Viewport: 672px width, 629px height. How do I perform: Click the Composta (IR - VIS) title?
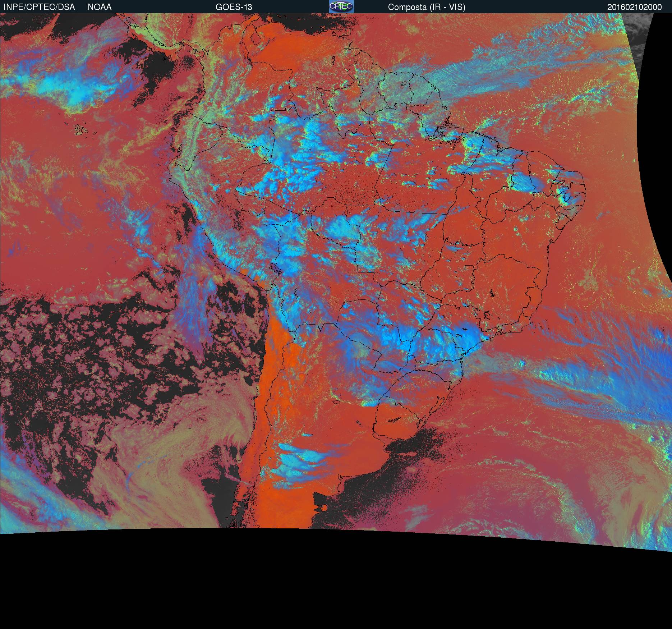pyautogui.click(x=427, y=7)
